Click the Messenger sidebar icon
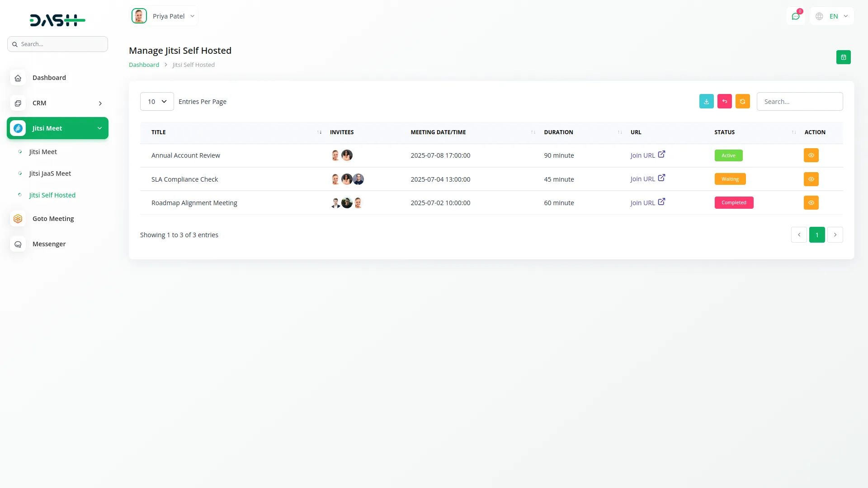 18,244
